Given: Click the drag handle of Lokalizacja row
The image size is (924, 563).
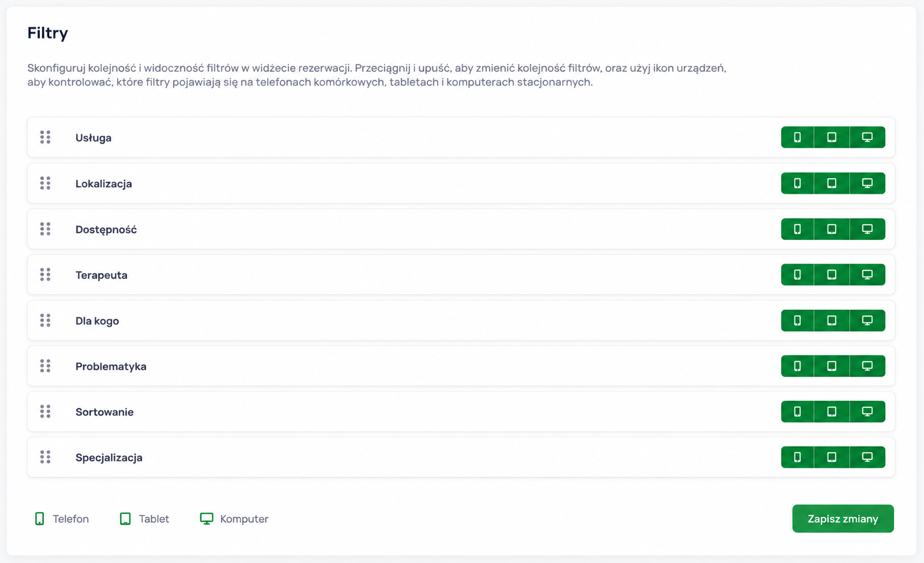Looking at the screenshot, I should 45,183.
